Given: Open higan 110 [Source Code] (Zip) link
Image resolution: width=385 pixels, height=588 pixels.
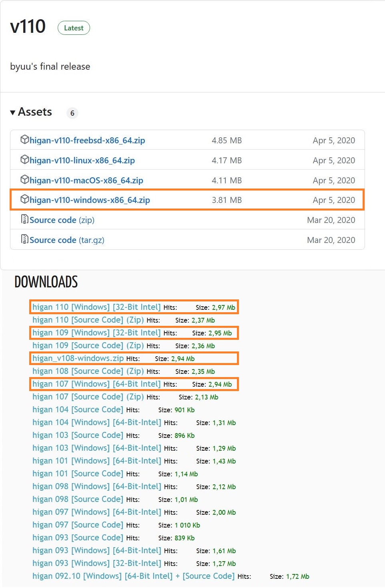Looking at the screenshot, I should tap(88, 320).
